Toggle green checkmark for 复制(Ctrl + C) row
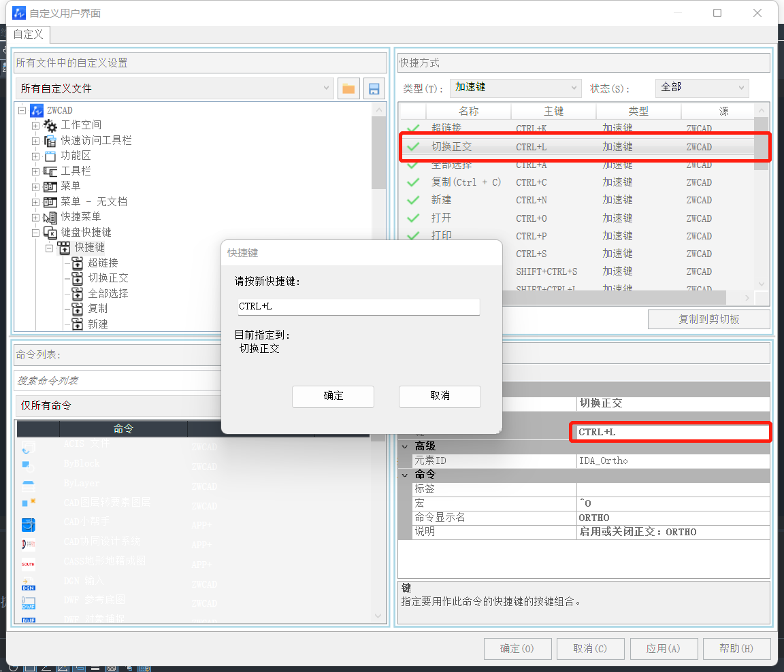This screenshot has height=672, width=784. tap(414, 182)
